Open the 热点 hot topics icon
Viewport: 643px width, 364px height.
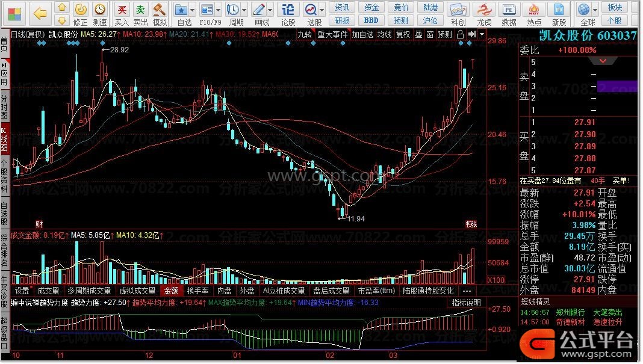tap(534, 14)
